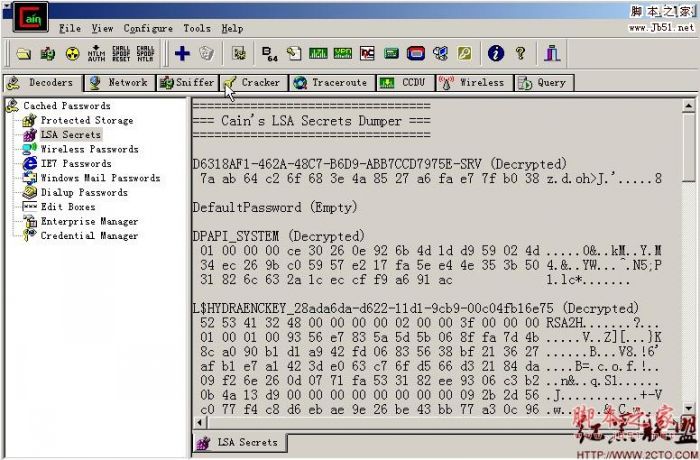Select Protected Storage in the tree
The width and height of the screenshot is (700, 460).
[x=86, y=120]
